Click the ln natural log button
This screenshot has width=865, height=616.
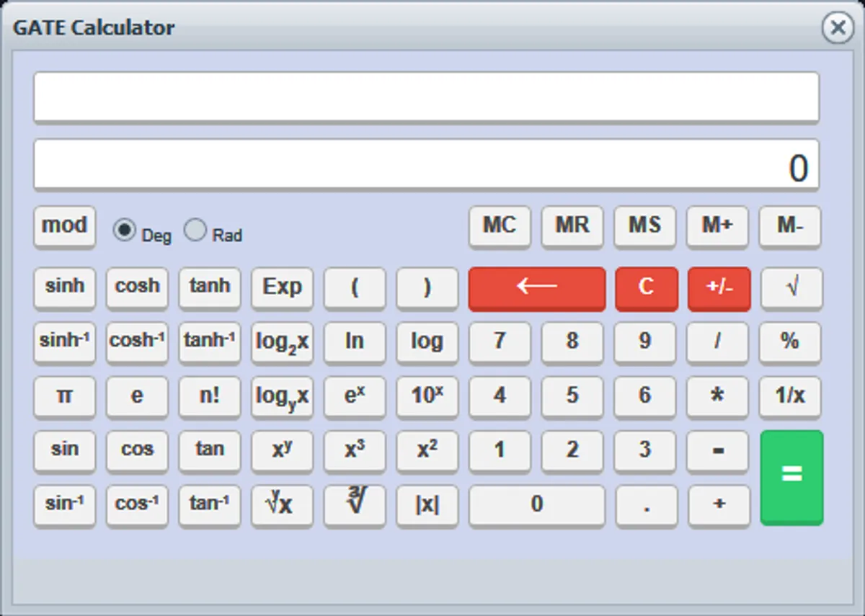click(x=355, y=342)
